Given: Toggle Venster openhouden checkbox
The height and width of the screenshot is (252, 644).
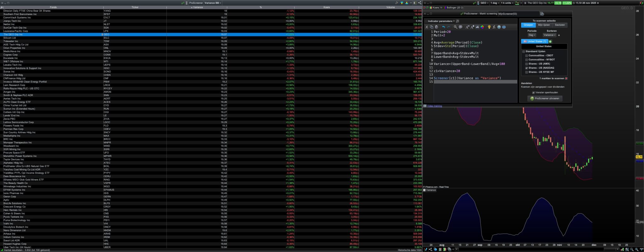Looking at the screenshot, I should (533, 93).
